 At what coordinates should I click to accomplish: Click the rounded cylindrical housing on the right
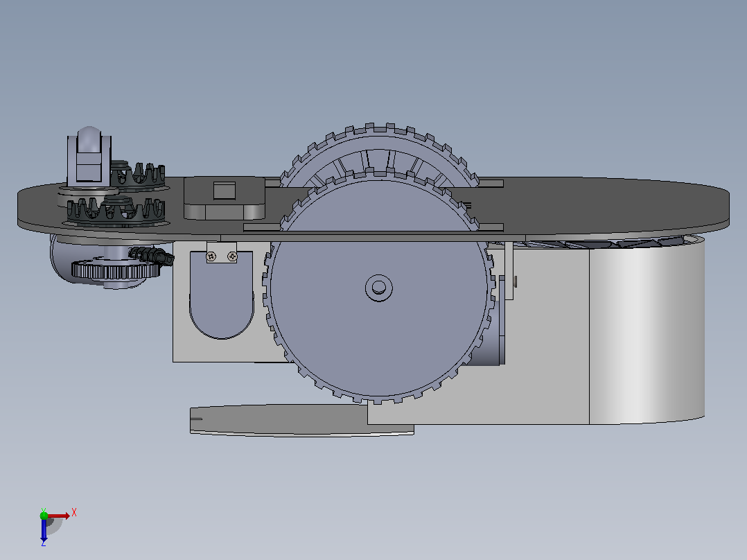(647, 329)
